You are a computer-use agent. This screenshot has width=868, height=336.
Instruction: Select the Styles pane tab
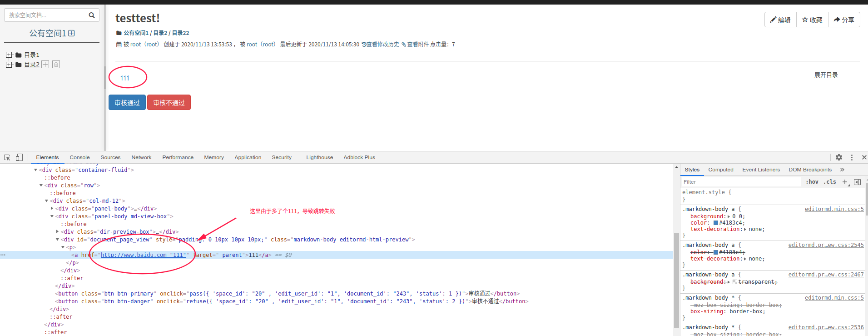[x=692, y=170]
